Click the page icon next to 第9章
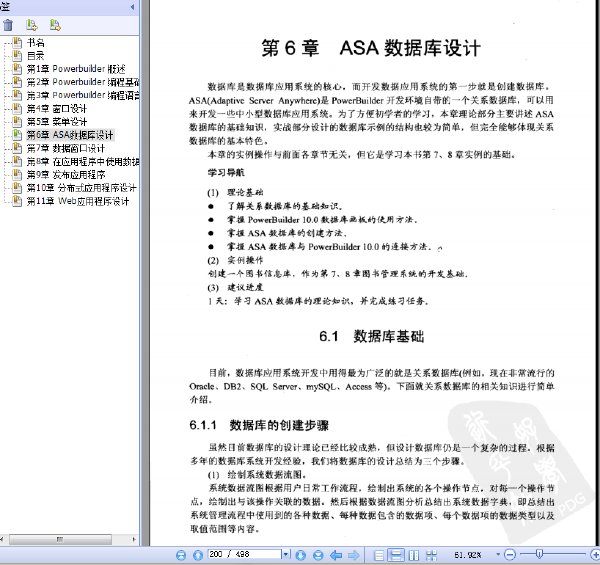The height and width of the screenshot is (565, 600). click(x=17, y=174)
